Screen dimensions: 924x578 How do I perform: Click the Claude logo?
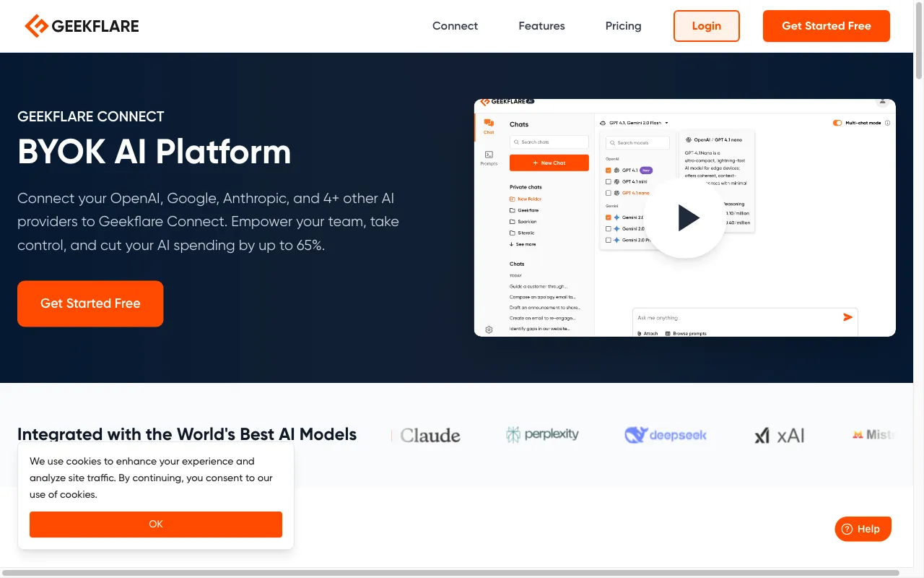point(430,435)
